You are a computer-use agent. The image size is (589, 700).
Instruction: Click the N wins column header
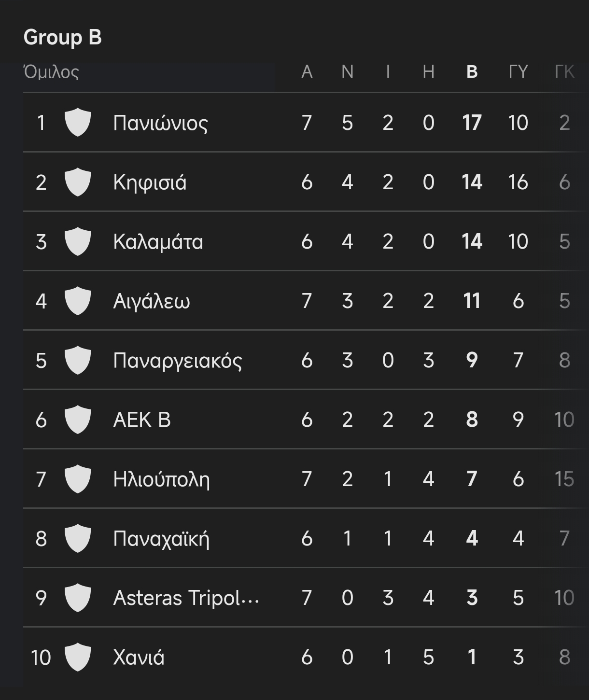tap(347, 72)
